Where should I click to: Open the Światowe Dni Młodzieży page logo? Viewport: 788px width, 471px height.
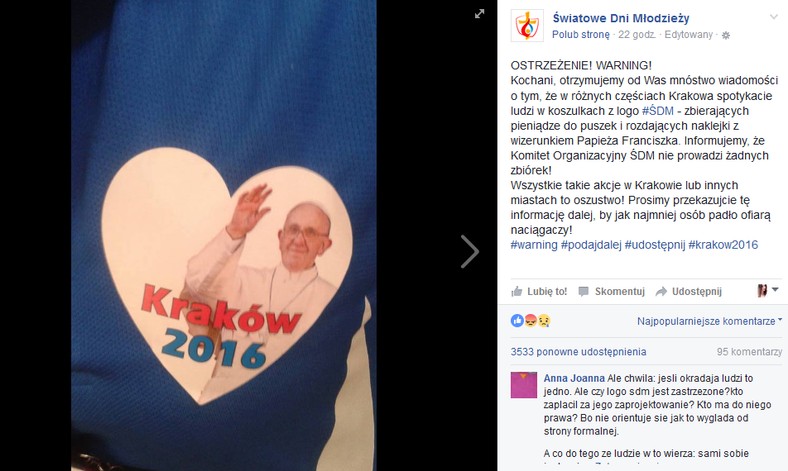527,25
